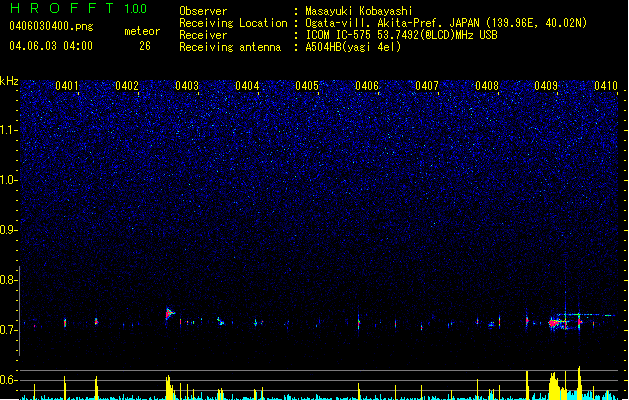Click the HROFFT 1.0.0 title text

[x=78, y=8]
